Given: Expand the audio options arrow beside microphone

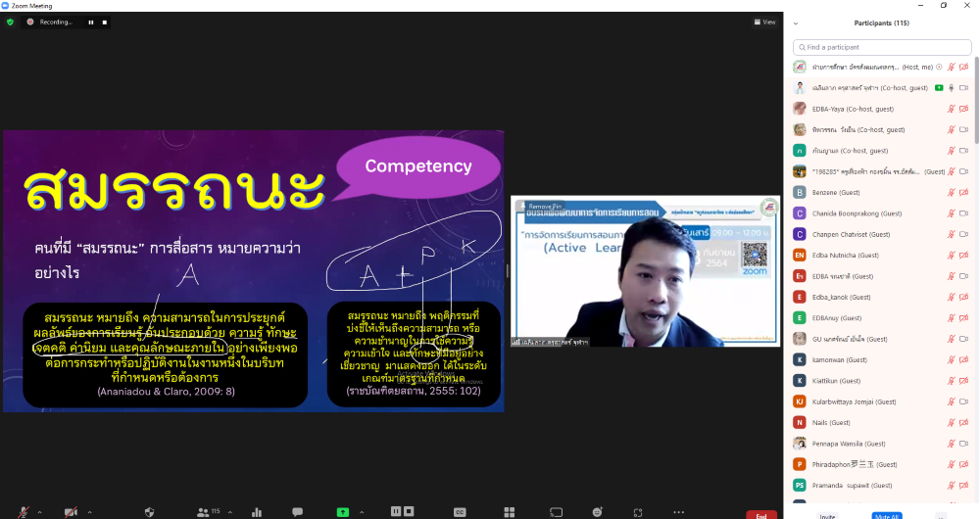Looking at the screenshot, I should point(39,512).
